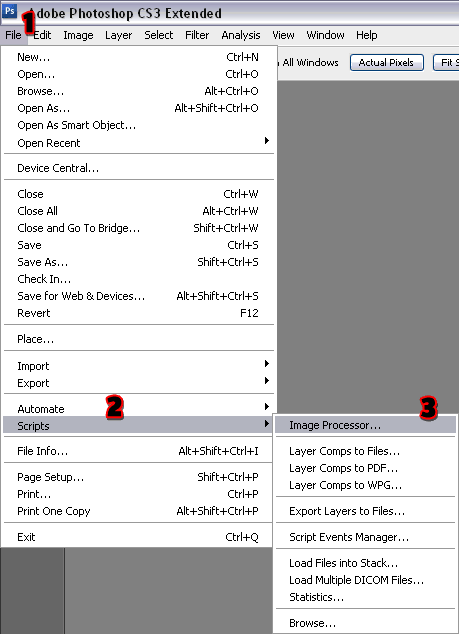Open the Select menu
This screenshot has height=634, width=459.
159,35
